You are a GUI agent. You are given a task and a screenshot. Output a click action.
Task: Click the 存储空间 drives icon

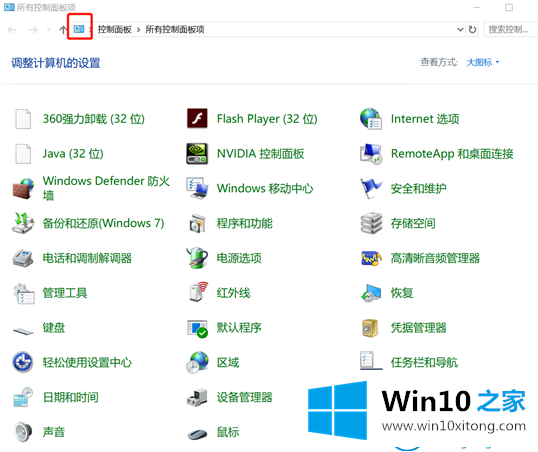(x=371, y=223)
